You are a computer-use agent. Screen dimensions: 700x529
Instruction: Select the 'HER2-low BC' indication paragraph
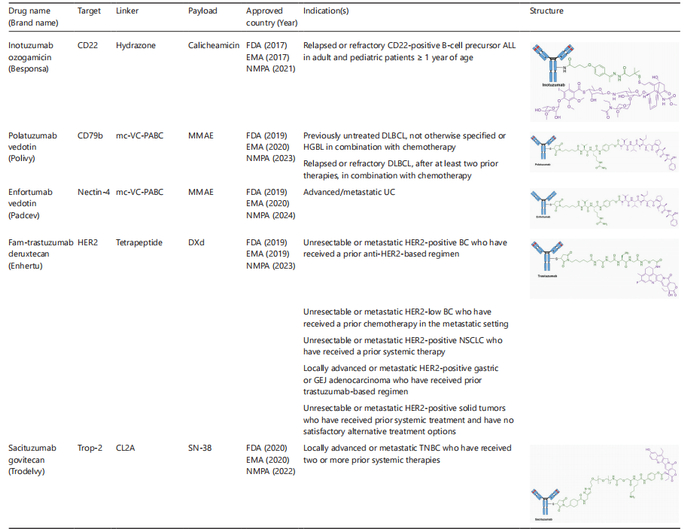(x=406, y=318)
